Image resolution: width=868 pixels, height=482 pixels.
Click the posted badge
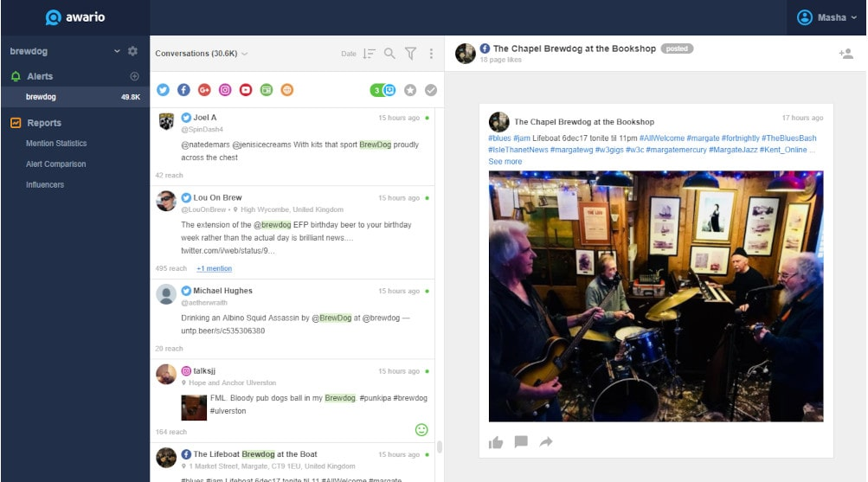(677, 48)
